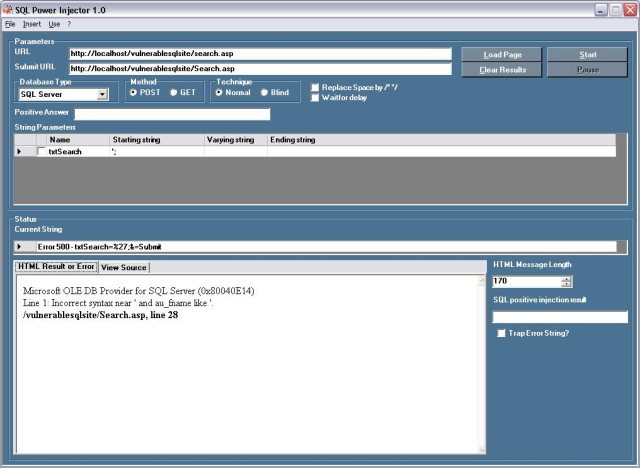Click the txtSearch name cell
Screen dimensions: 640x468
[x=78, y=151]
